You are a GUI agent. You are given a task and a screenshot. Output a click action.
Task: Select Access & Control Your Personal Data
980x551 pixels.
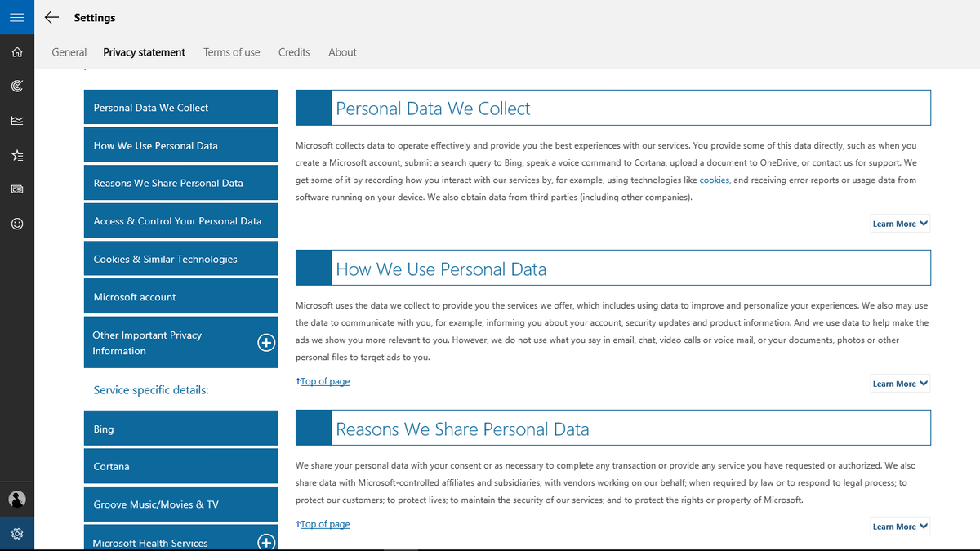(180, 220)
